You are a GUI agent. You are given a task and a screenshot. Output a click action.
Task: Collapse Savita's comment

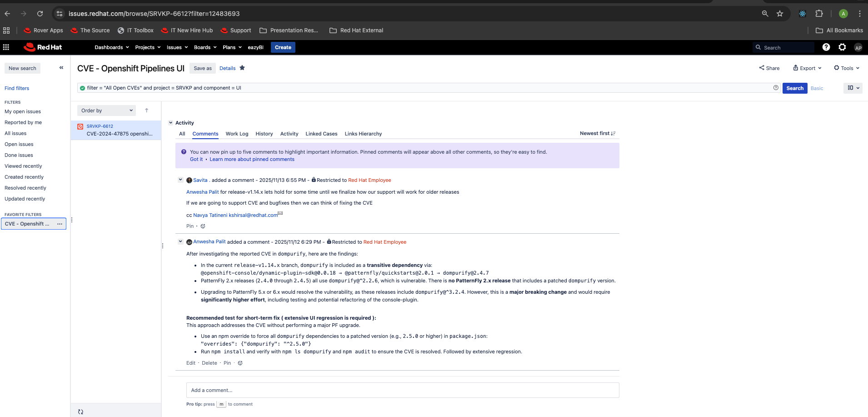pyautogui.click(x=180, y=180)
